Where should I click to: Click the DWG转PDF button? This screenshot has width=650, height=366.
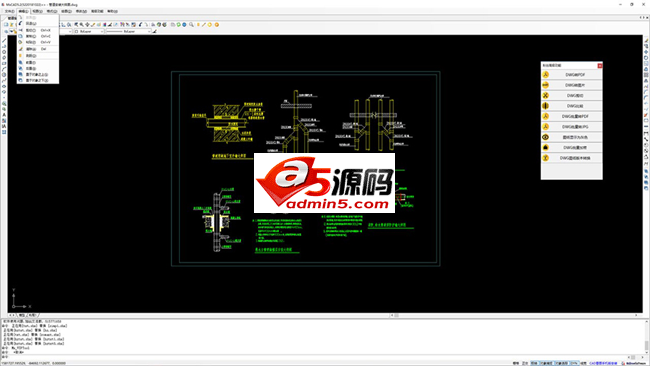click(572, 75)
